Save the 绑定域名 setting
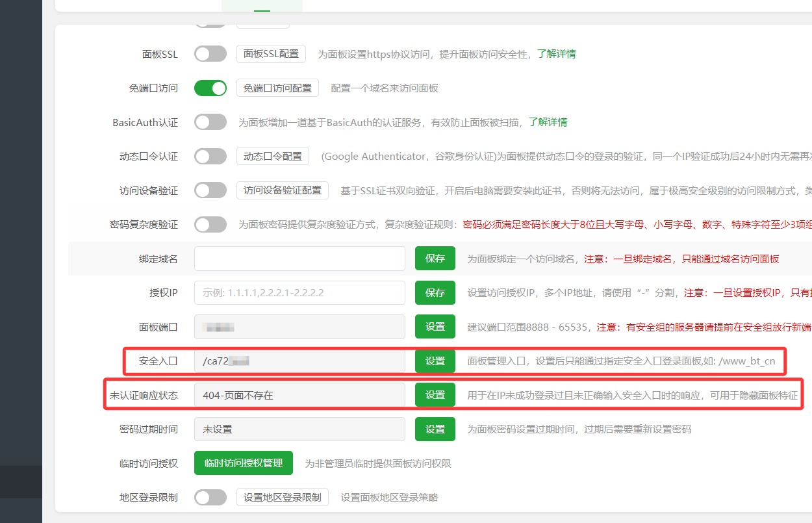Screen dimensions: 812x523 (x=435, y=258)
